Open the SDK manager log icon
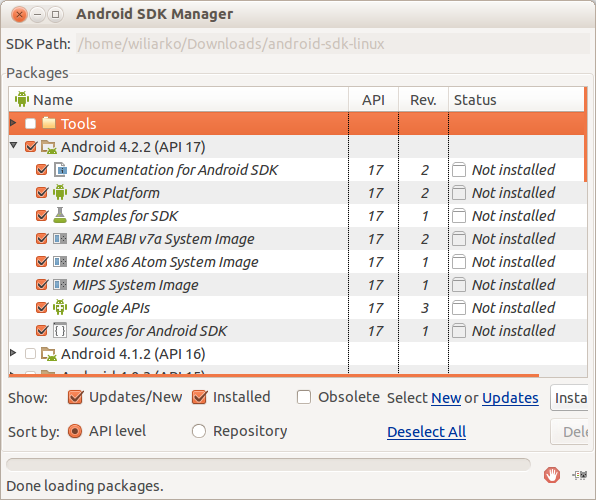 579,475
